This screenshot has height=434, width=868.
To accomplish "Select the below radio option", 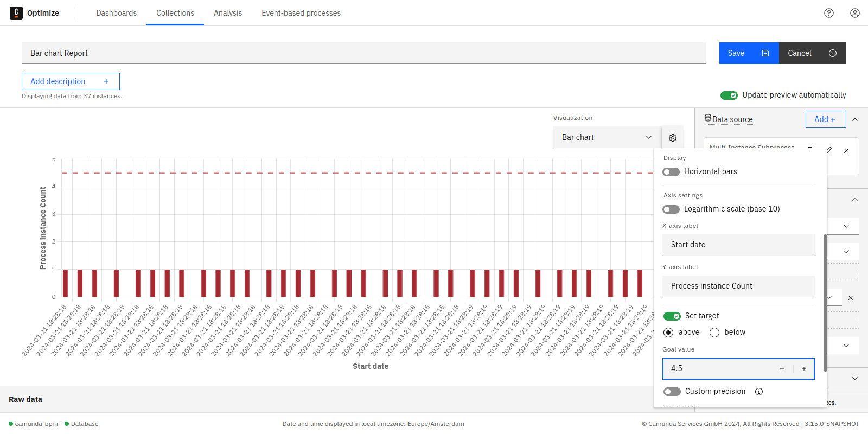I will point(714,333).
